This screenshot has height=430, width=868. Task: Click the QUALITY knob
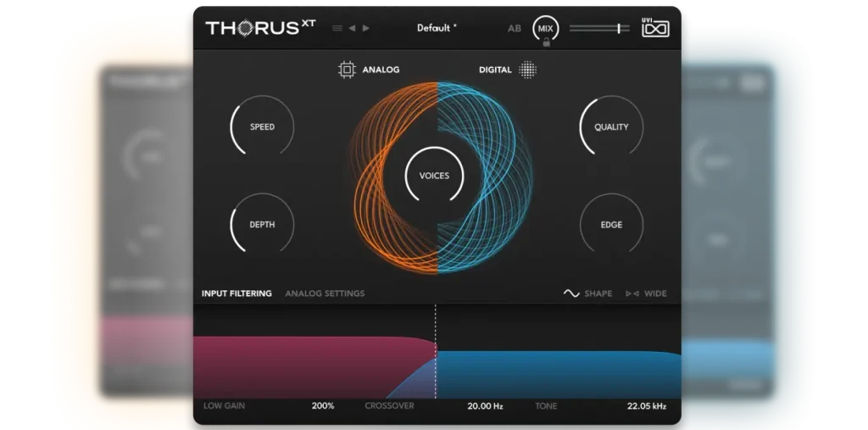click(x=612, y=127)
